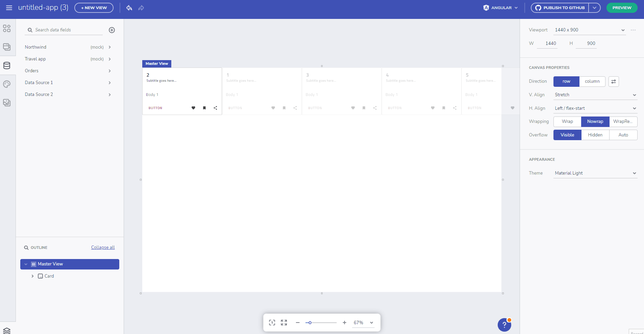This screenshot has height=334, width=644.
Task: Select Wrap wrapping option
Action: [x=567, y=122]
